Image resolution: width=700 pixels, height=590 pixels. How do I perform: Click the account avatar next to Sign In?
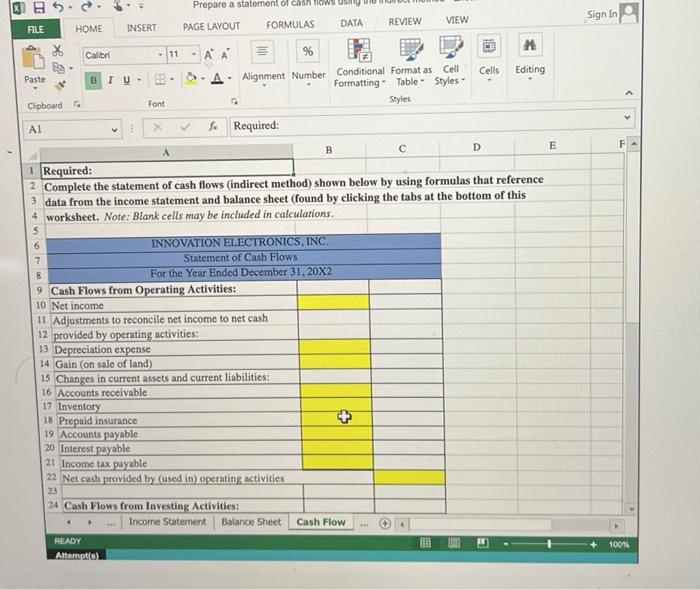(629, 13)
